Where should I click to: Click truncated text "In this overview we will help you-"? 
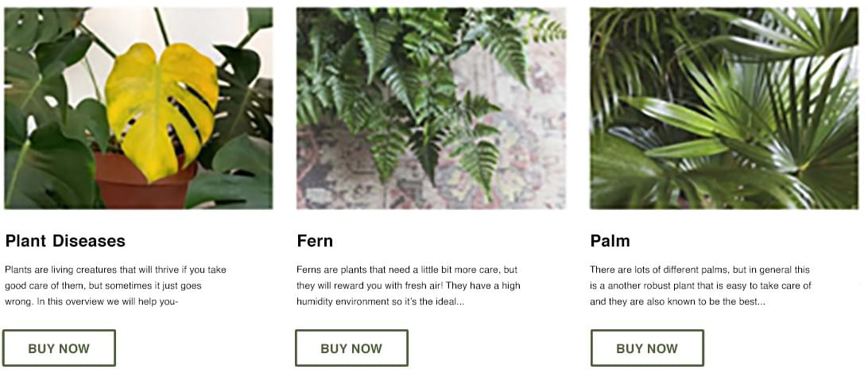[x=107, y=301]
